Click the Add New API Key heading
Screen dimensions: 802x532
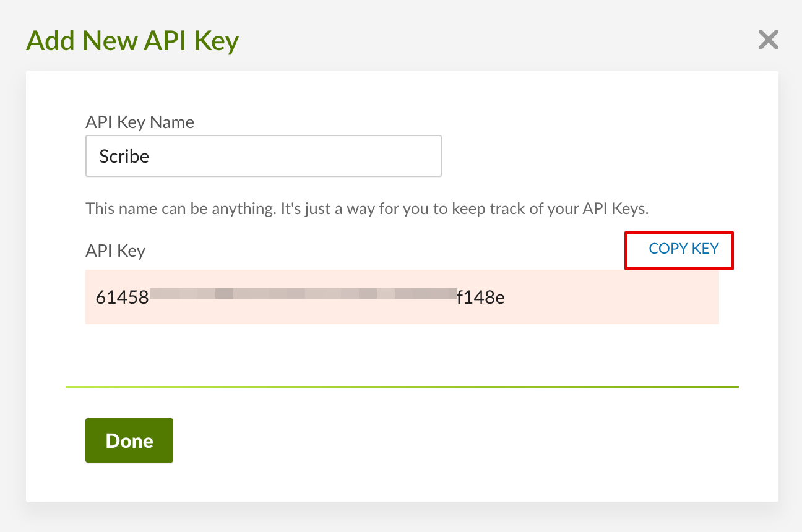point(132,41)
